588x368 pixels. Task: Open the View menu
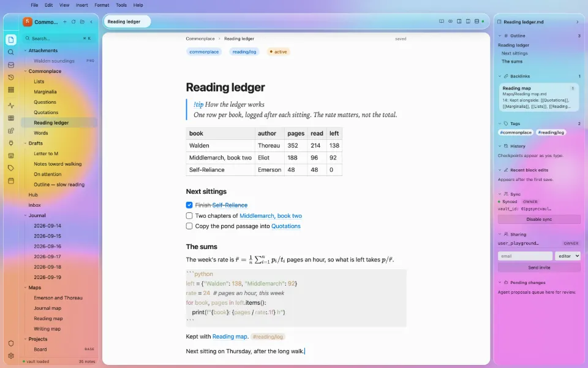(64, 5)
